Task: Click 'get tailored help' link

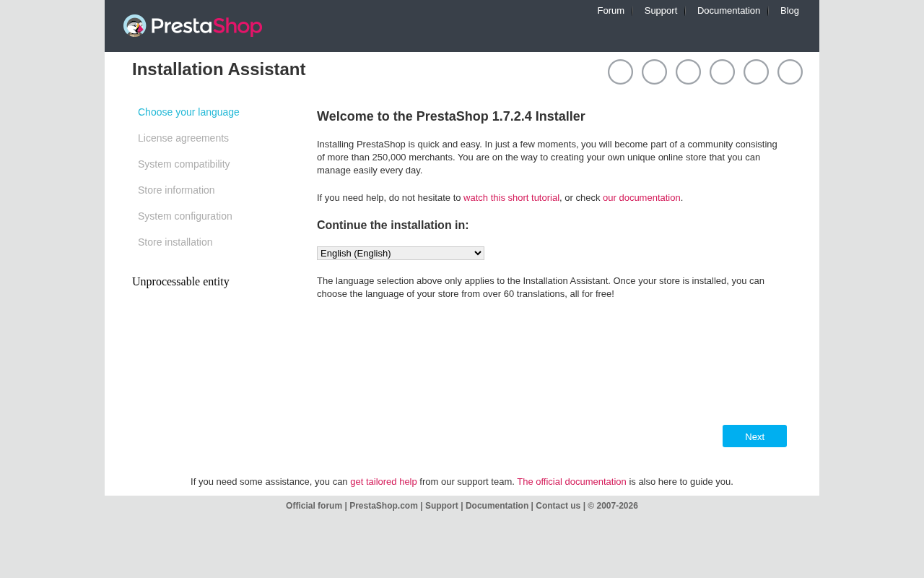Action: point(383,482)
